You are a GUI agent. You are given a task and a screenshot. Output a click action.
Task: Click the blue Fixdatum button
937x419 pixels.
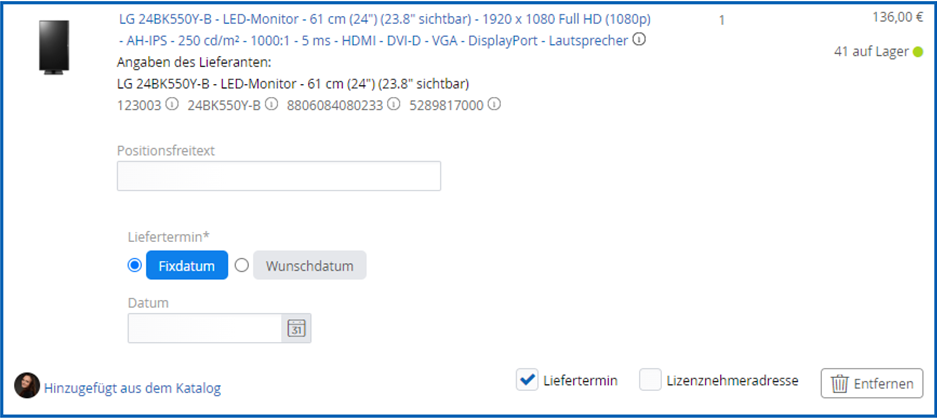coord(187,266)
